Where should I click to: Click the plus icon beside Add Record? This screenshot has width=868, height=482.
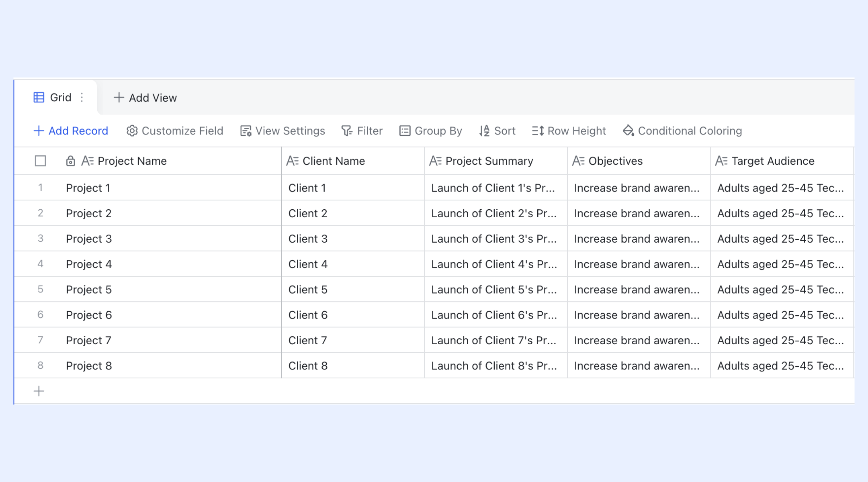(39, 131)
